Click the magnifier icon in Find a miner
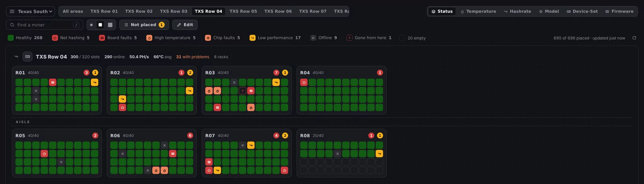Screen dimensions: 644x184 (12, 25)
